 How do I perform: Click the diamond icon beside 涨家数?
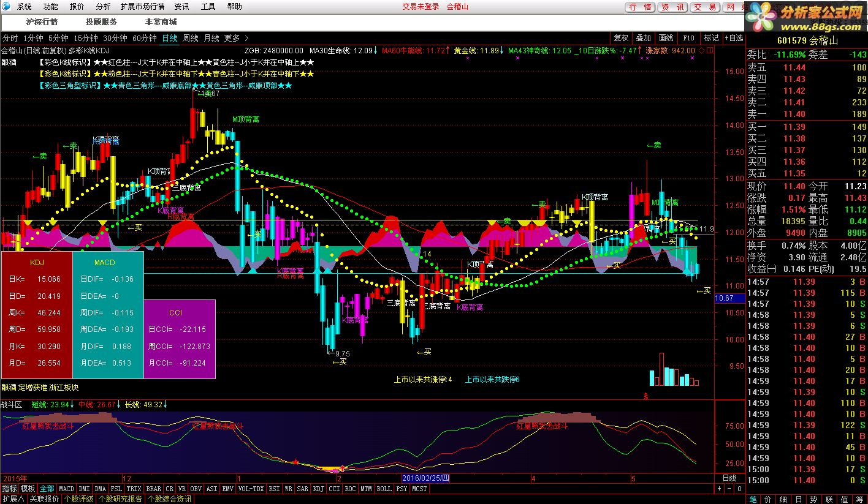(702, 50)
